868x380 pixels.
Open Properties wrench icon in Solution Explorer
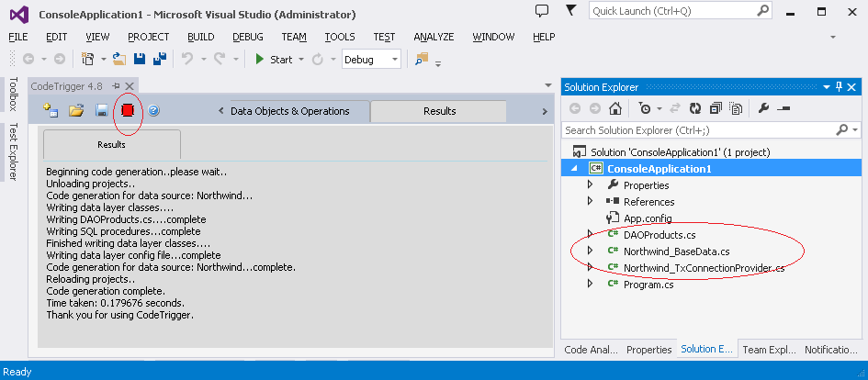(x=762, y=108)
